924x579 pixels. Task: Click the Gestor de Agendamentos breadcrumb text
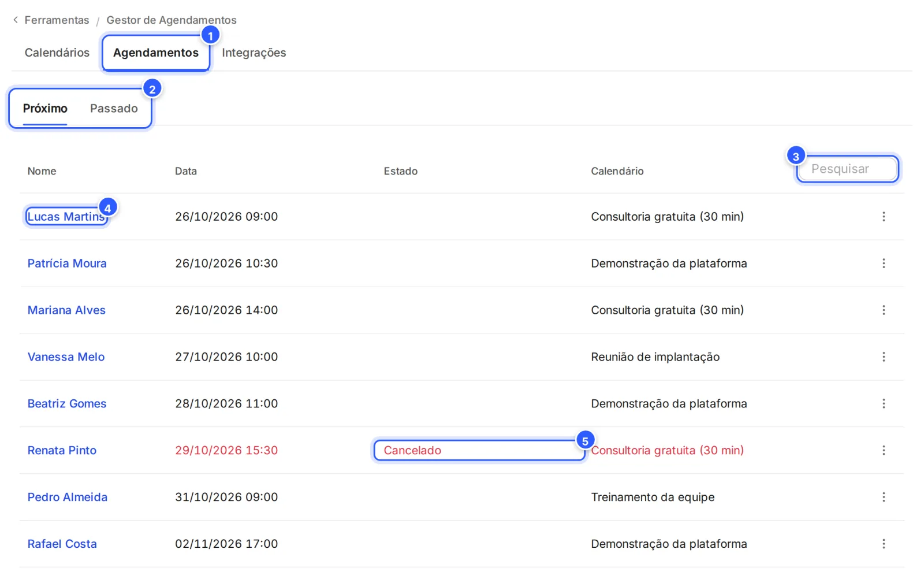click(x=172, y=20)
